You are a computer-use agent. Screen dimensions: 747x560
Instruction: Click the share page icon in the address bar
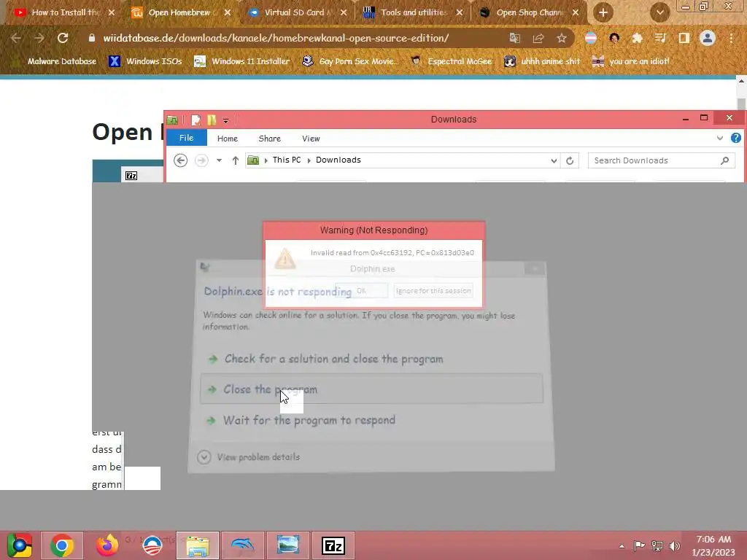(538, 38)
